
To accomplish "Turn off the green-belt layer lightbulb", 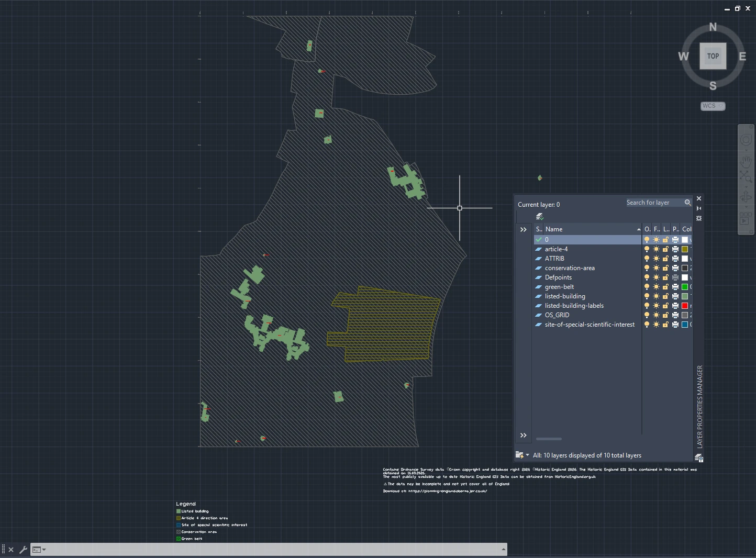I will point(647,287).
